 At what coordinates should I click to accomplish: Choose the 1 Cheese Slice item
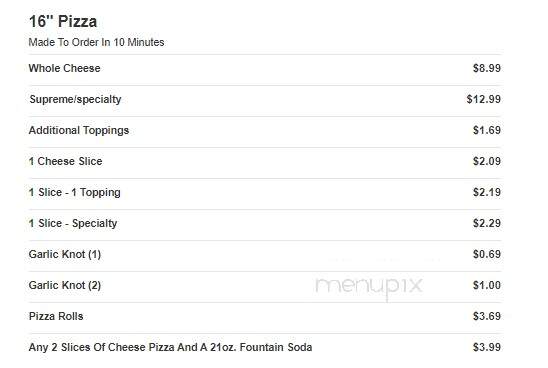tap(65, 161)
